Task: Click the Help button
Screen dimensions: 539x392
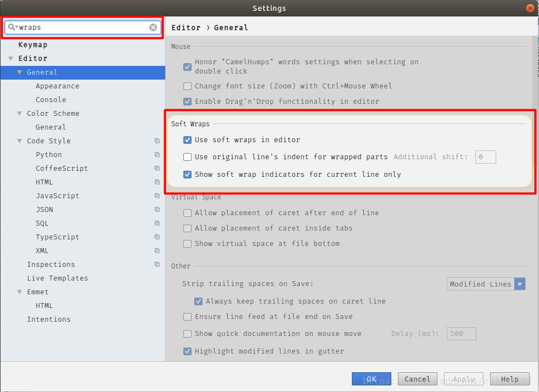Action: [509, 379]
